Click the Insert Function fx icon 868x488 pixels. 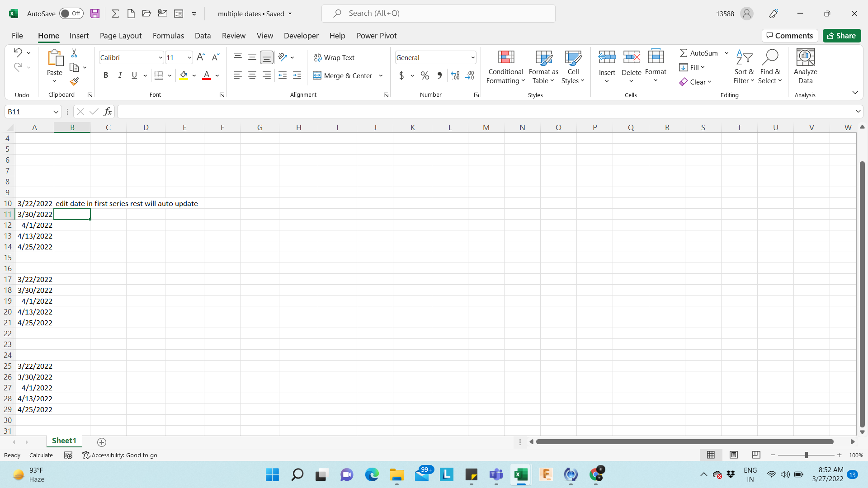coord(108,112)
